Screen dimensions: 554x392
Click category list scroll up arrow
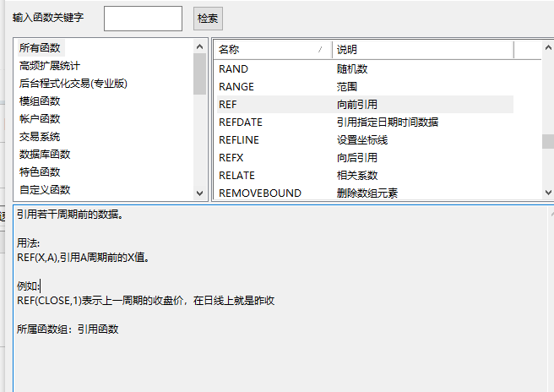[199, 46]
